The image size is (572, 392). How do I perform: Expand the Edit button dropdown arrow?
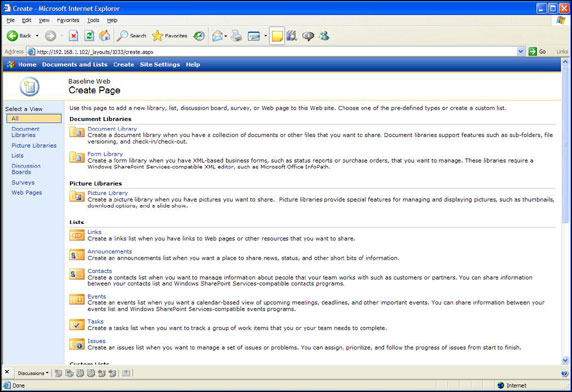tap(265, 36)
